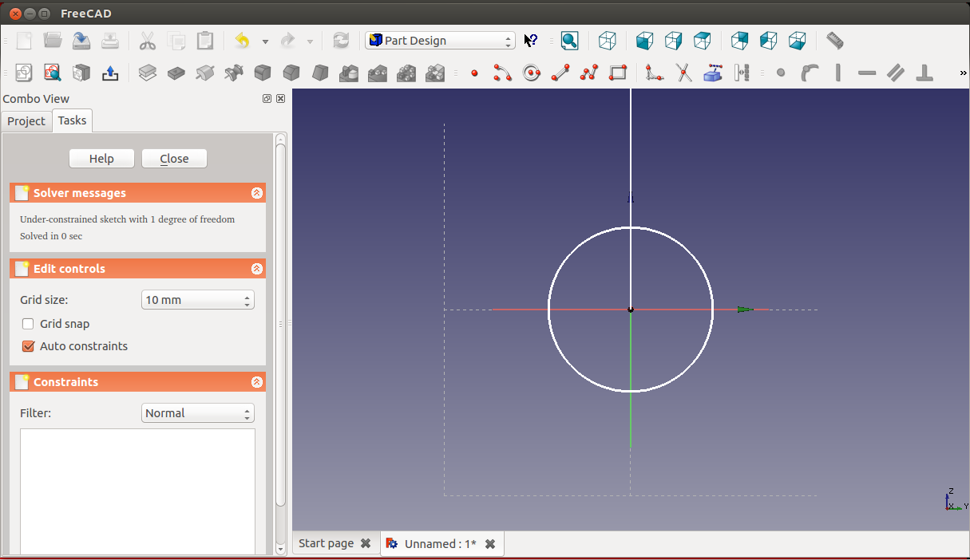The image size is (970, 560).
Task: Pick the Polyline sketch tool
Action: point(589,73)
